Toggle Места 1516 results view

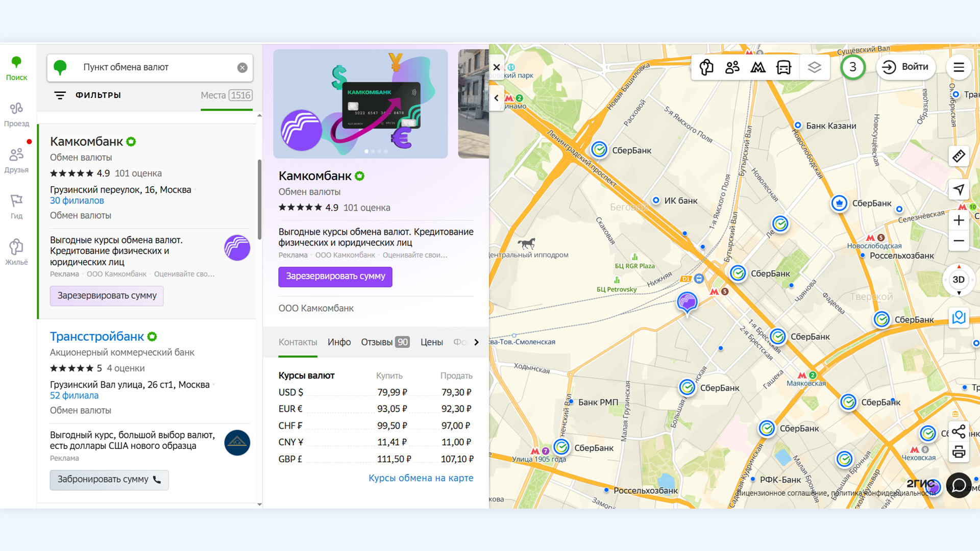[x=226, y=95]
